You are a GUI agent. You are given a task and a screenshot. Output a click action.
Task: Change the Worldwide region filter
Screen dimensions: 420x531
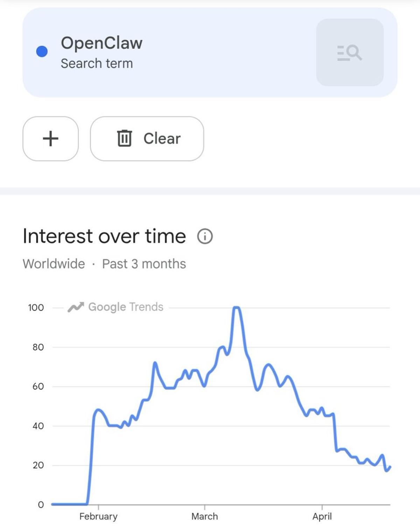coord(54,264)
